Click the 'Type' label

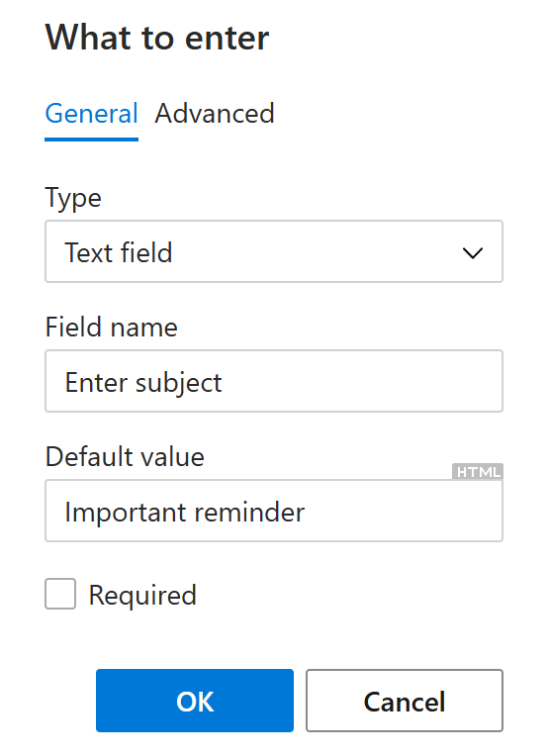(73, 198)
